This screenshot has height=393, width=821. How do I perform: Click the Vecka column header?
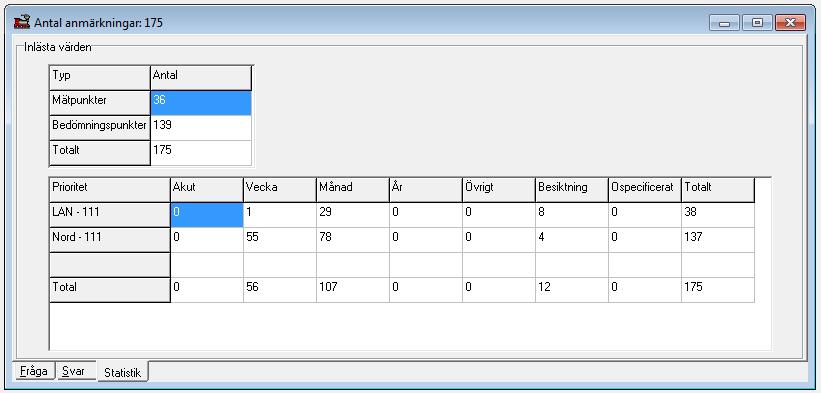tap(280, 190)
